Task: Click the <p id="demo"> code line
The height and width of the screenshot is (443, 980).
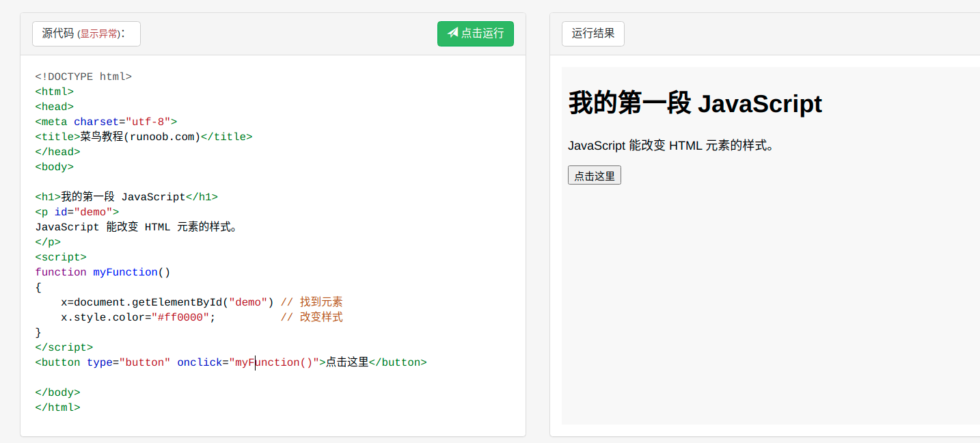Action: pyautogui.click(x=77, y=212)
